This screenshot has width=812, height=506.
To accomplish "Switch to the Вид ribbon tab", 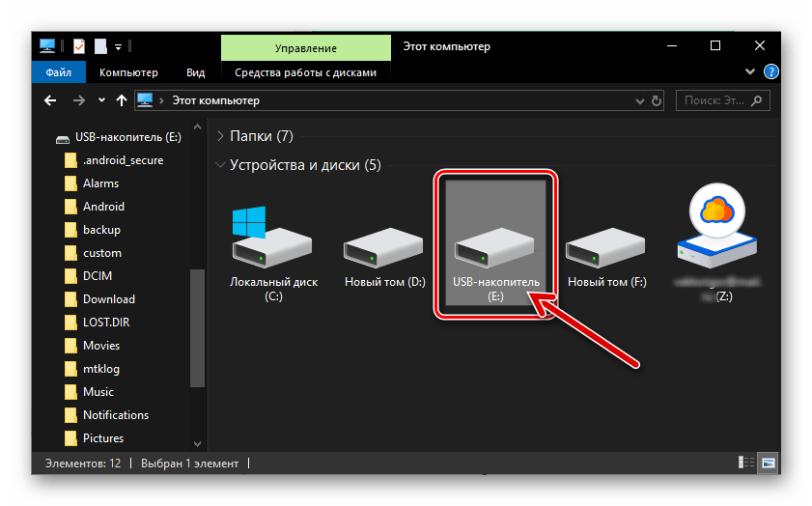I will [195, 72].
